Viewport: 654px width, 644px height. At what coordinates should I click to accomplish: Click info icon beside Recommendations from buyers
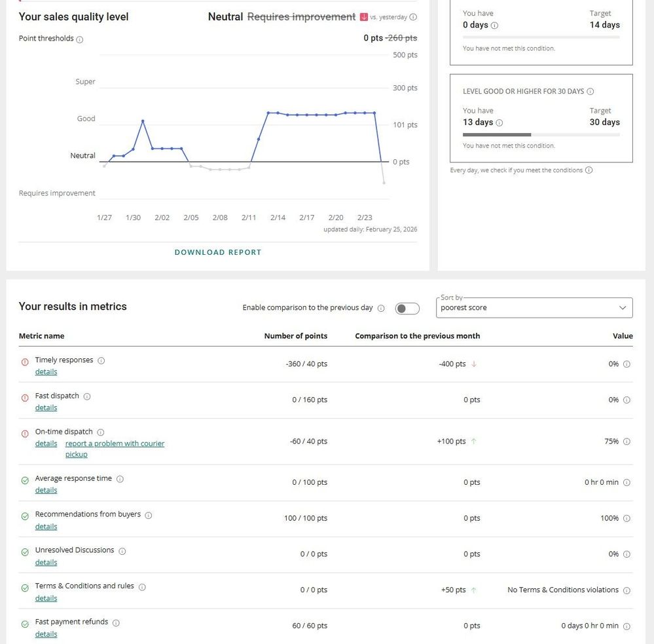pos(149,515)
